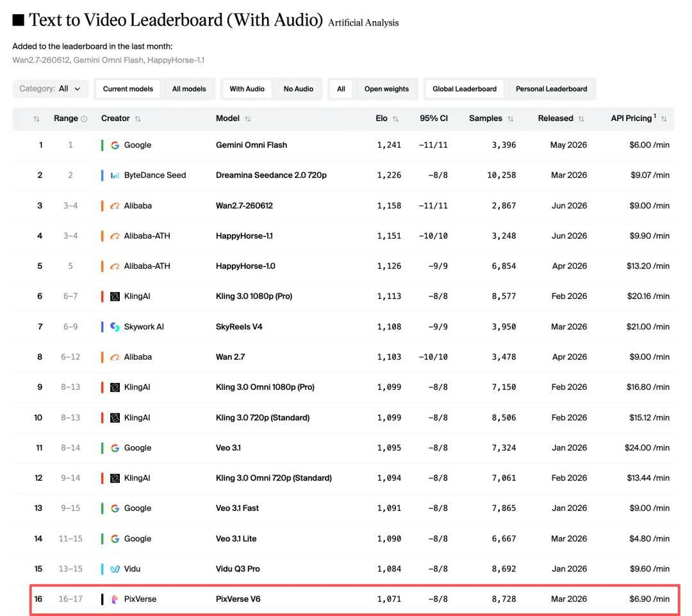The height and width of the screenshot is (616, 692).
Task: Click the Skywork AI creator name
Action: [144, 327]
